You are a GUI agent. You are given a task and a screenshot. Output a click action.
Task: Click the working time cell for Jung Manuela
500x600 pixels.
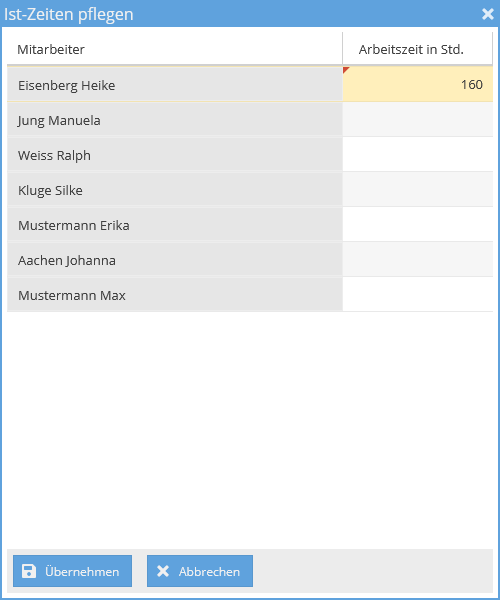click(417, 120)
